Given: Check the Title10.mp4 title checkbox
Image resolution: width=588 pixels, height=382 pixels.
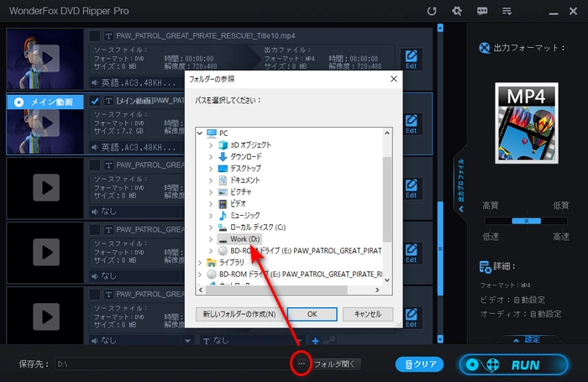Looking at the screenshot, I should click(94, 36).
